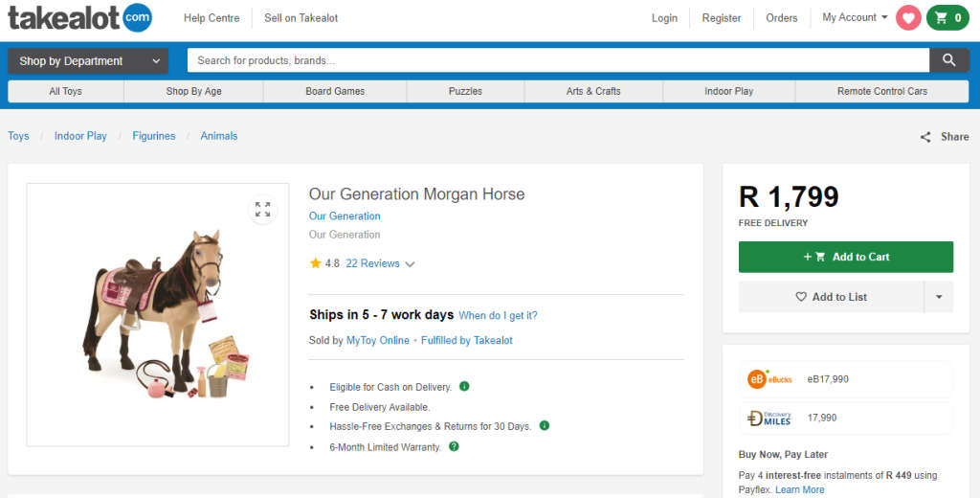The width and height of the screenshot is (980, 498).
Task: Click Fulfilled by Takealot link
Action: click(x=467, y=340)
